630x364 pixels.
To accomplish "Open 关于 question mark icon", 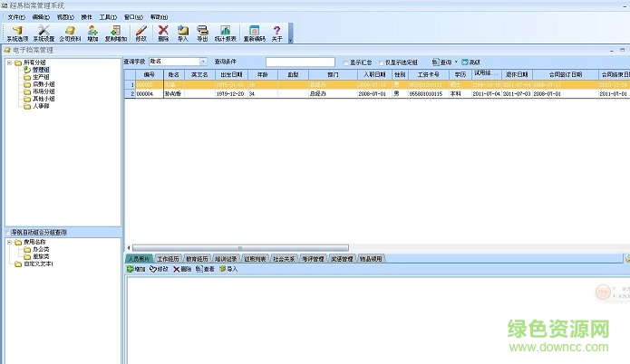I will coord(276,33).
